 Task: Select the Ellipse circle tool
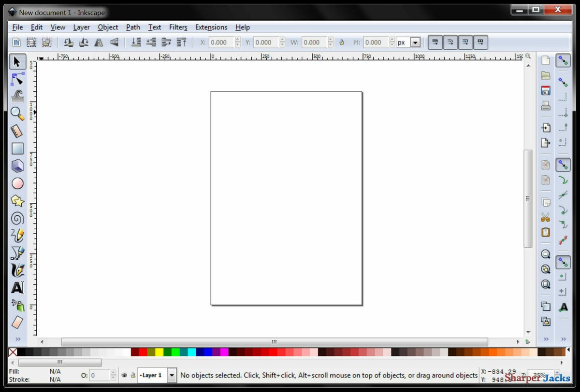17,183
